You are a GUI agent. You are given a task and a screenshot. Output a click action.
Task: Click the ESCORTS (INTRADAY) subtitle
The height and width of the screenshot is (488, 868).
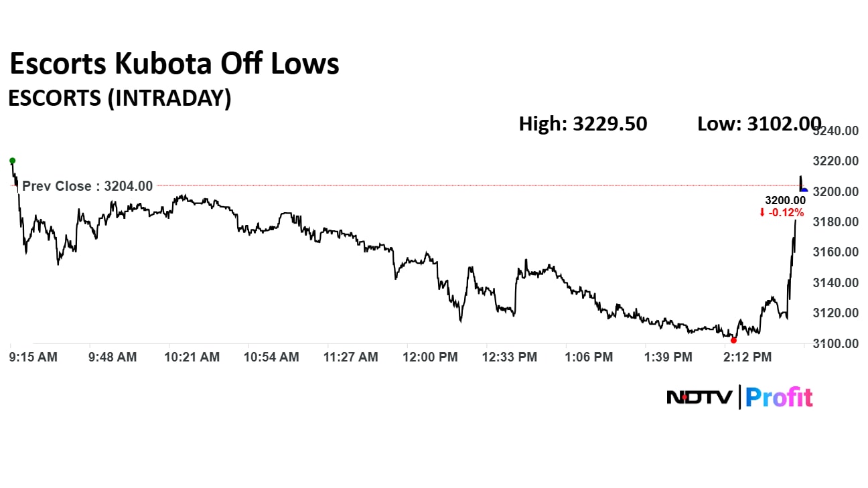coord(119,98)
